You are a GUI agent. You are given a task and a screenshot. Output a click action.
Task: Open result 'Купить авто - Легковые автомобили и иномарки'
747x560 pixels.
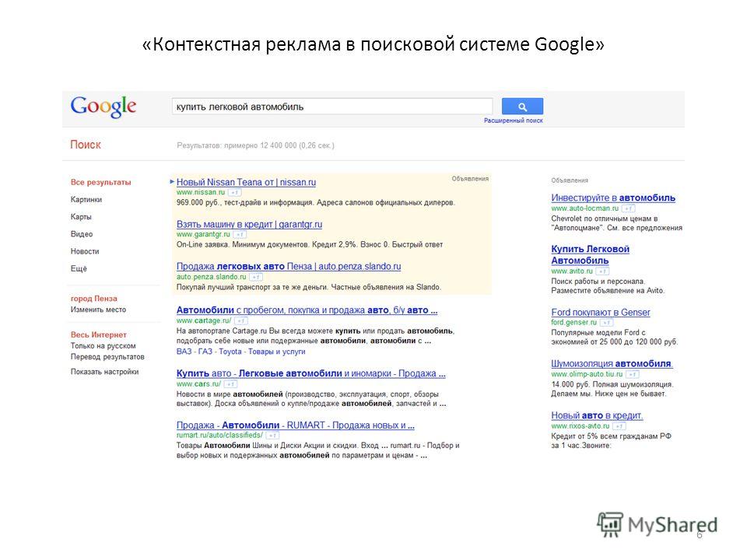311,373
